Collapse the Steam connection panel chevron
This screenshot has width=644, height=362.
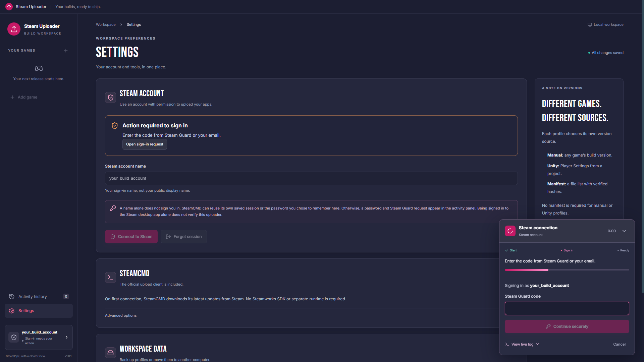pos(624,231)
